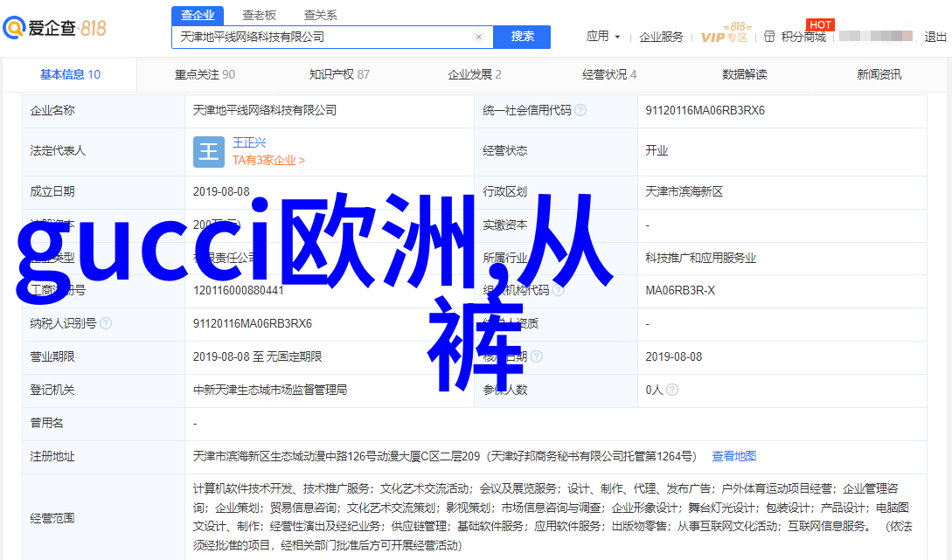
Task: Open the 企业服务 link
Action: [x=661, y=37]
